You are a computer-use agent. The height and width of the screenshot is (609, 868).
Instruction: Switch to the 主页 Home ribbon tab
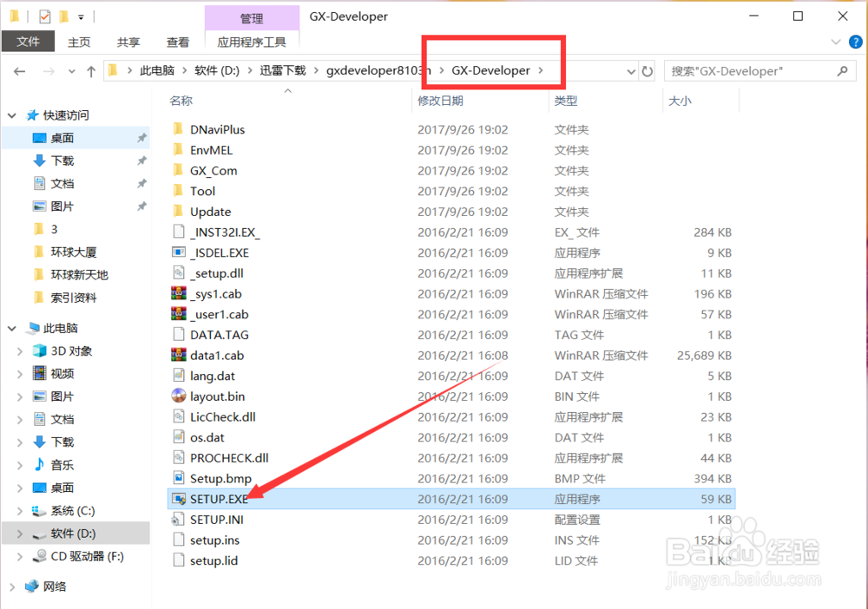point(79,42)
